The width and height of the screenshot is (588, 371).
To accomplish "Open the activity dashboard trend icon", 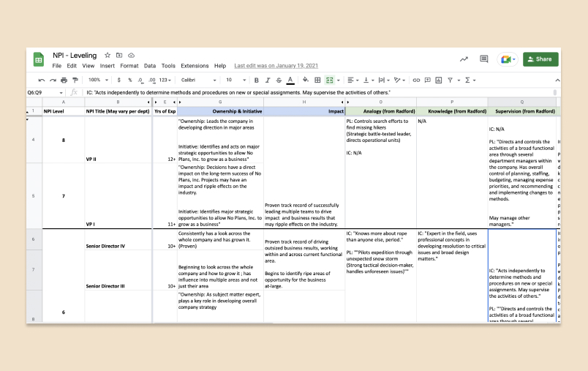I will (x=464, y=59).
